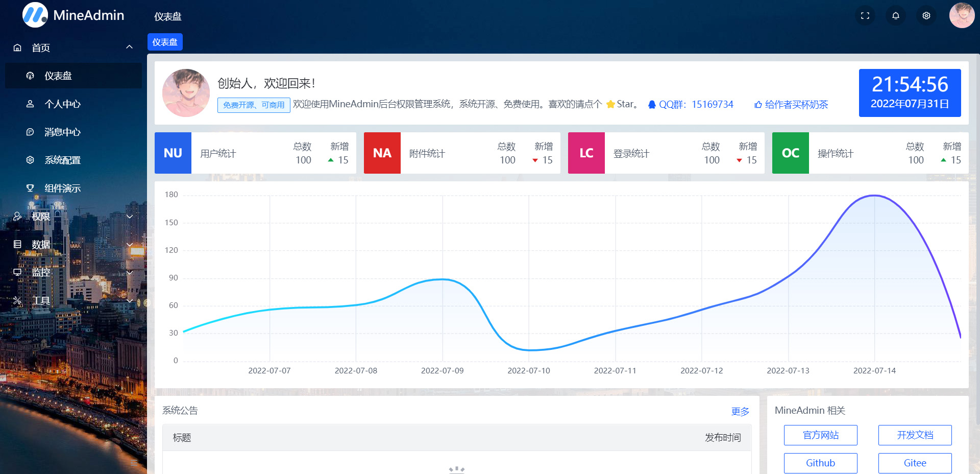Click the OC operation statistics badge

(791, 153)
